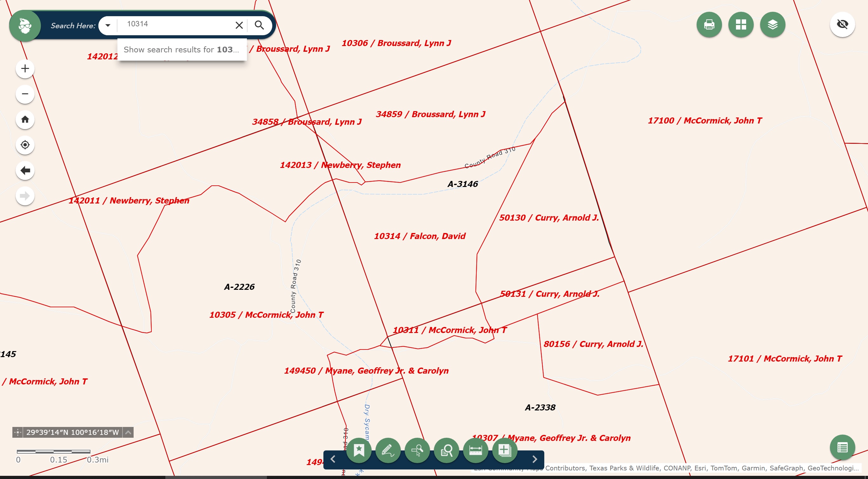This screenshot has width=868, height=479.
Task: Toggle the crossed-eye visibility button
Action: click(x=842, y=25)
